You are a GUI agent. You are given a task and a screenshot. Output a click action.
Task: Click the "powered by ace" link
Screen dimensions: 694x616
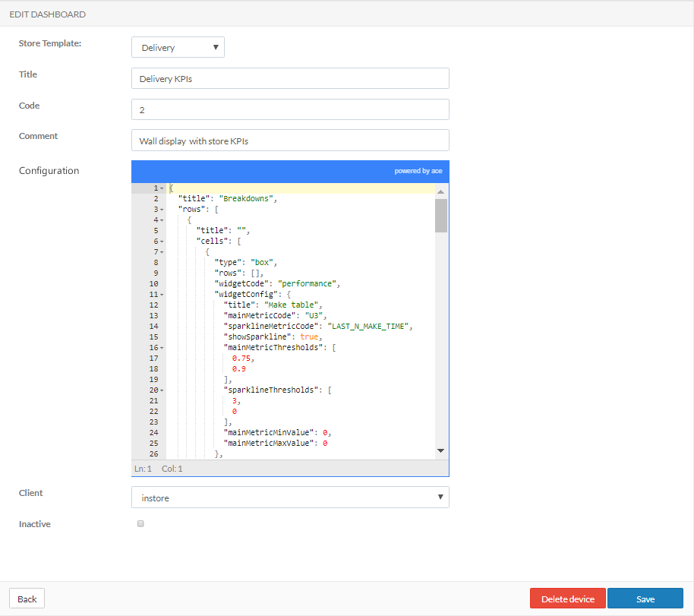pos(418,171)
